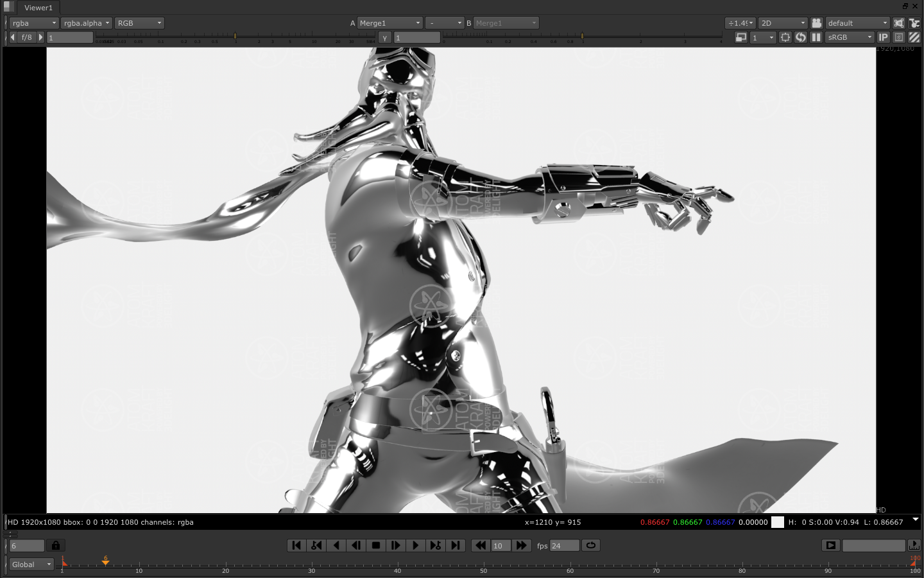
Task: Open the sRGB viewer process dropdown
Action: (850, 37)
